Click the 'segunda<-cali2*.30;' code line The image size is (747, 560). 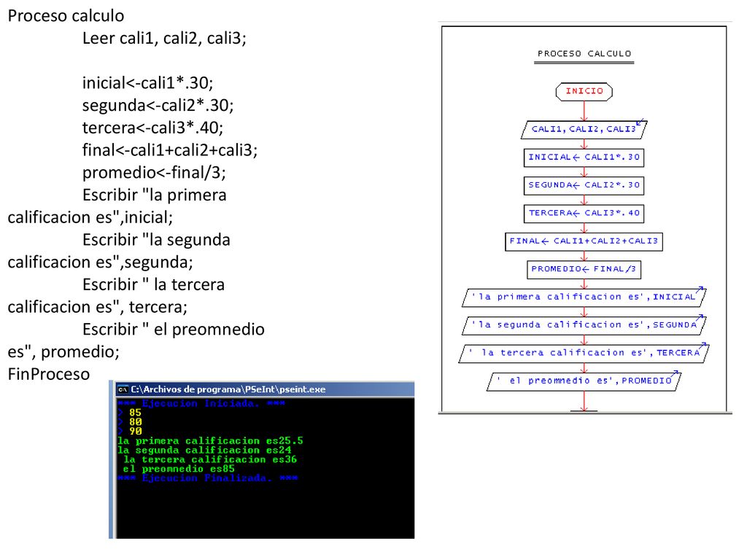click(x=158, y=105)
